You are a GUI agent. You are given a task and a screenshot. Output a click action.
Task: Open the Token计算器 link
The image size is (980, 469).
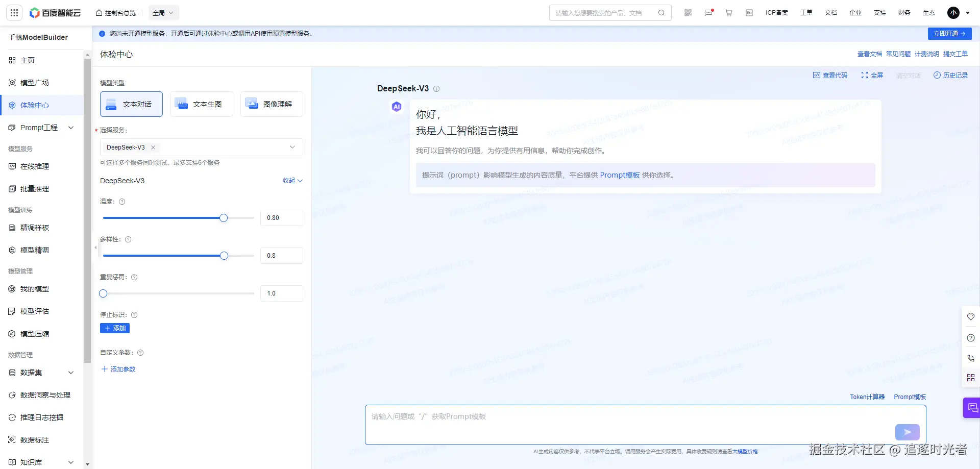[867, 397]
